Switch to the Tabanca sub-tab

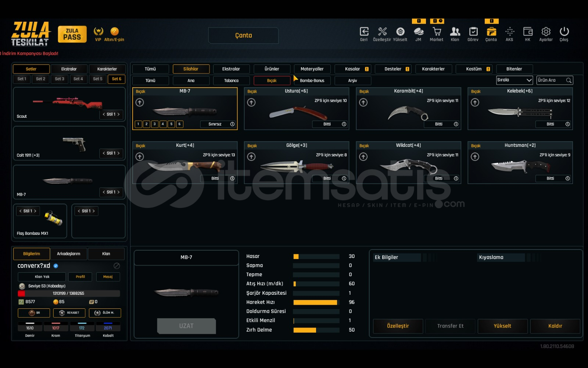(231, 81)
